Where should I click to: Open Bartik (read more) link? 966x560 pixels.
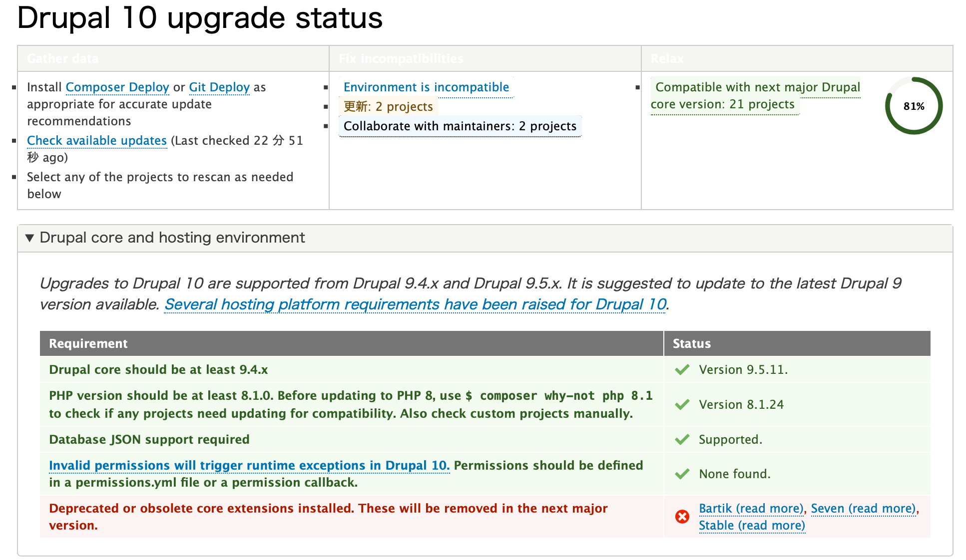pos(751,509)
